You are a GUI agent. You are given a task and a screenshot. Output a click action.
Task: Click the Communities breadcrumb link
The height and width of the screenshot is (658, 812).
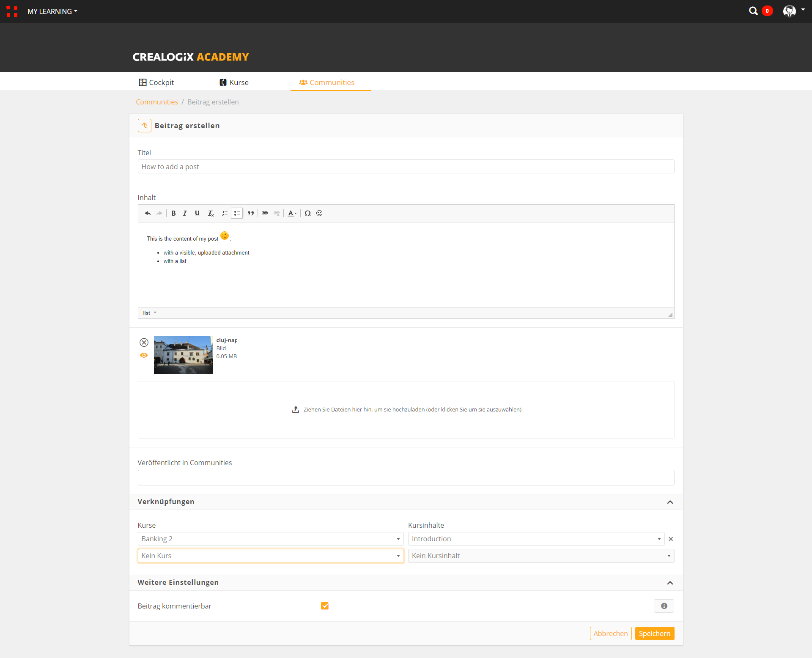click(x=156, y=102)
